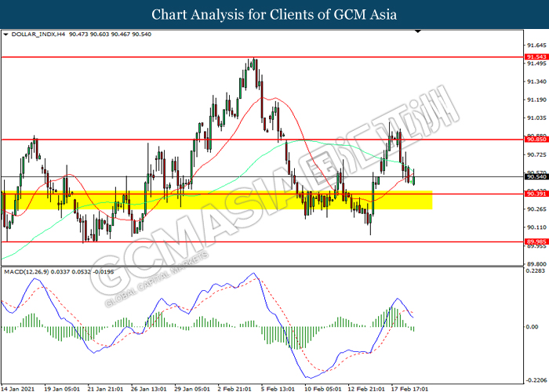Click the black current price label 90.540

pos(536,176)
